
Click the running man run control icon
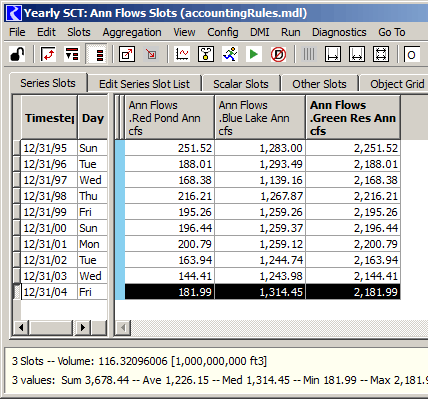(230, 54)
